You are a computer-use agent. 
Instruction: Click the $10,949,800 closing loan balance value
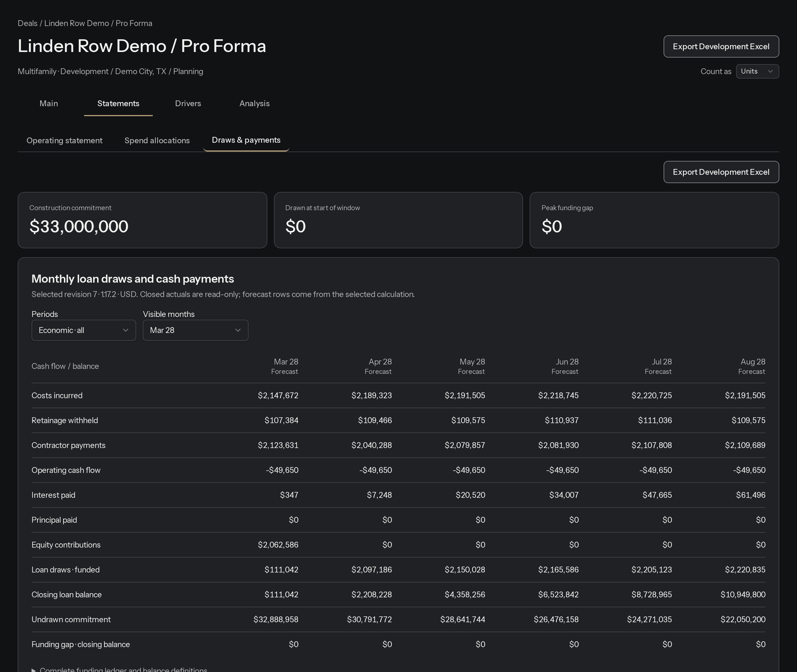point(743,595)
